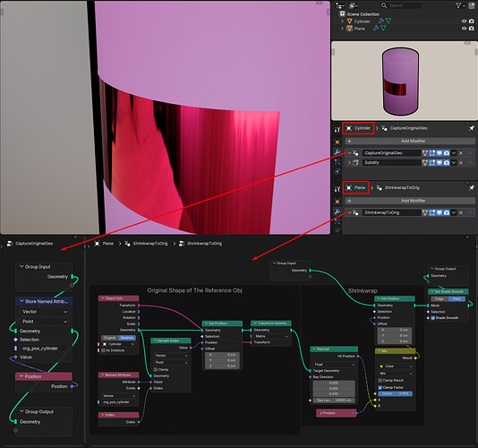478x448 pixels.
Task: Uncheck Shade Smooth in Set Shade Smooth node
Action: point(433,318)
